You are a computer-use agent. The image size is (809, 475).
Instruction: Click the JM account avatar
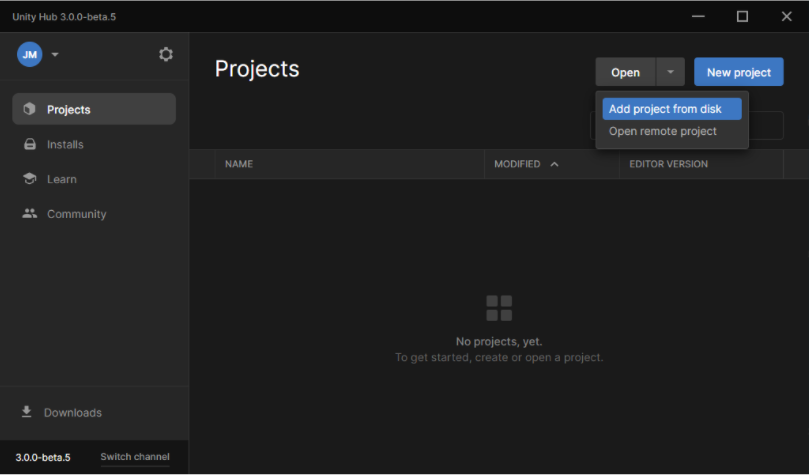point(29,55)
